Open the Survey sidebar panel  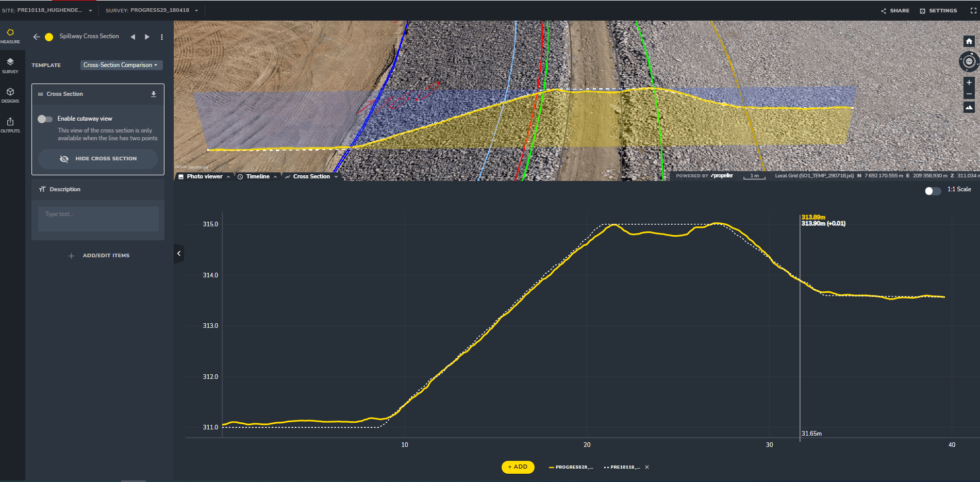10,65
